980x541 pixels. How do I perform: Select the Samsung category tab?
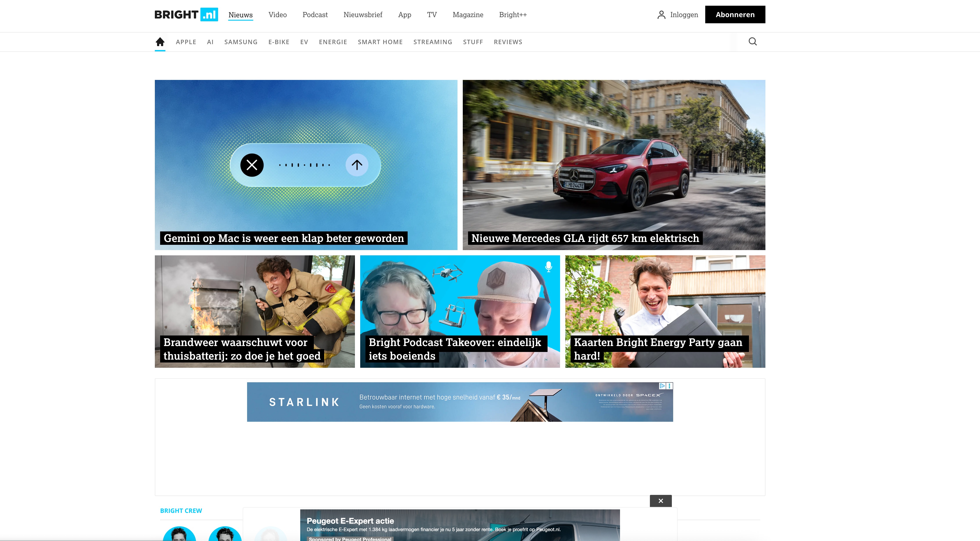coord(241,42)
